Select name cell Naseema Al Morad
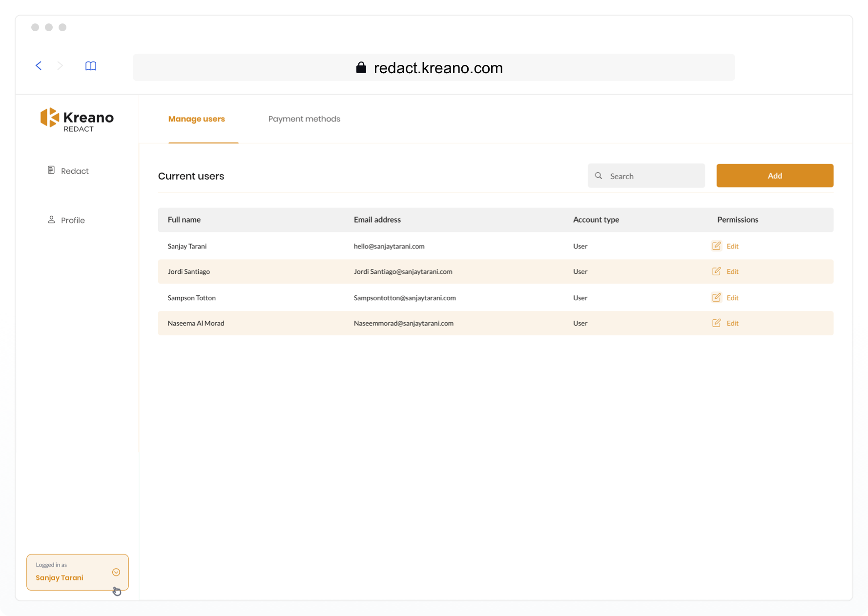This screenshot has width=868, height=616. [196, 323]
